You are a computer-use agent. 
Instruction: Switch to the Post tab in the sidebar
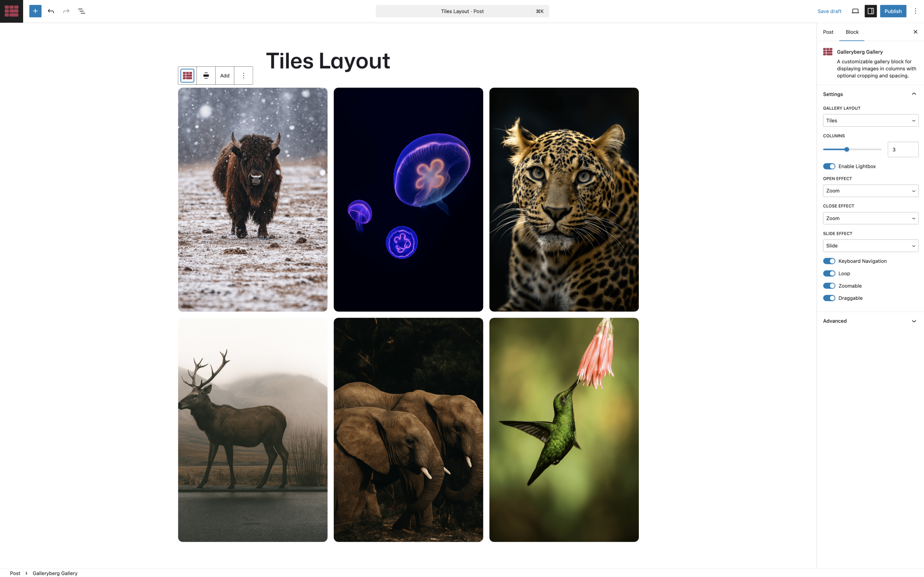[828, 32]
